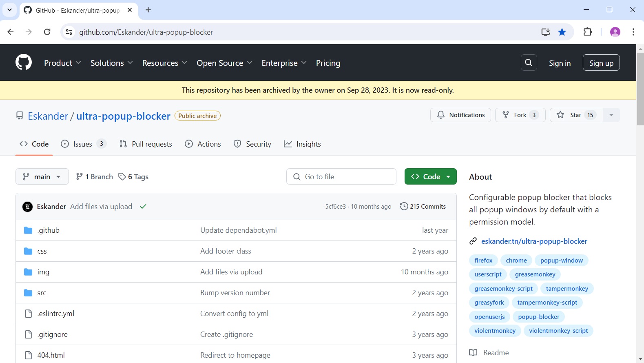Open the Eskander owner link
Screen dimensions: 644x363
(x=48, y=116)
